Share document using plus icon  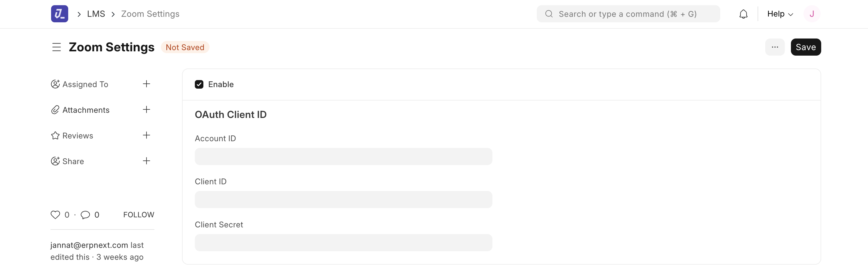(146, 161)
